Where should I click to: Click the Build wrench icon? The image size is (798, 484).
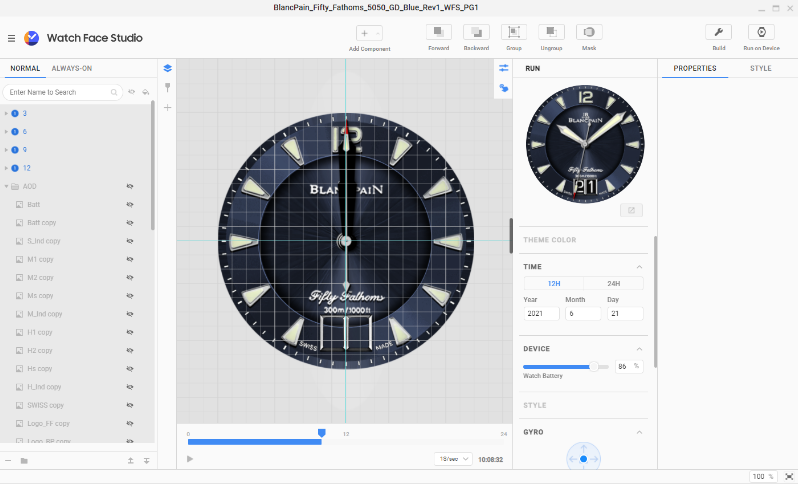pos(719,32)
